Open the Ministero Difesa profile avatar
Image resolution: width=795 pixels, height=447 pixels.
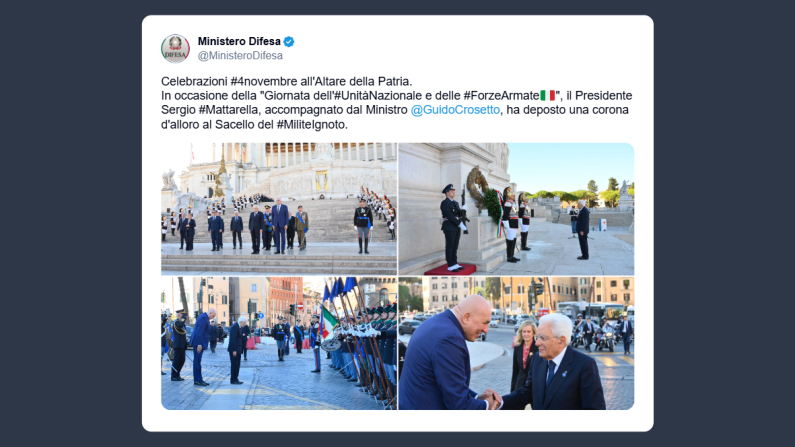175,49
